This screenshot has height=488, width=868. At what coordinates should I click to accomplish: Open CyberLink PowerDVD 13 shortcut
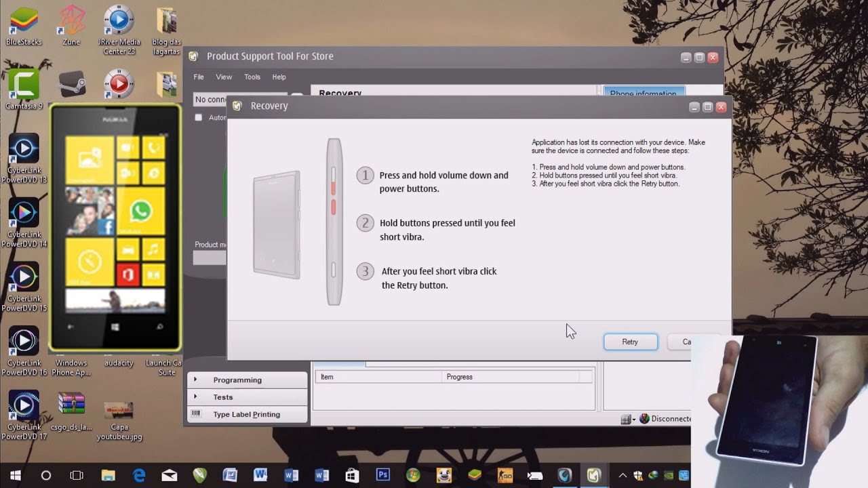24,159
